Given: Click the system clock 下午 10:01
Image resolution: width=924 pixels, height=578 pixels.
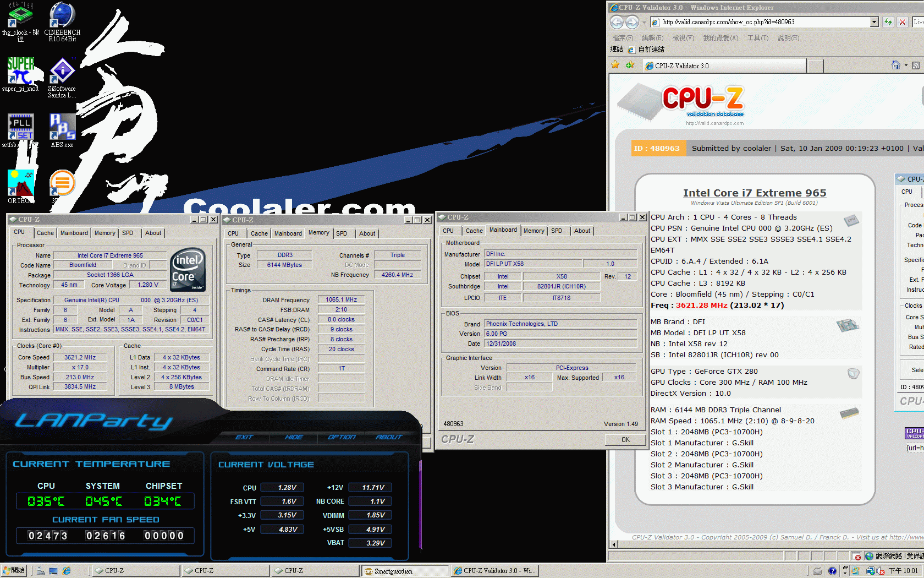Looking at the screenshot, I should point(903,571).
